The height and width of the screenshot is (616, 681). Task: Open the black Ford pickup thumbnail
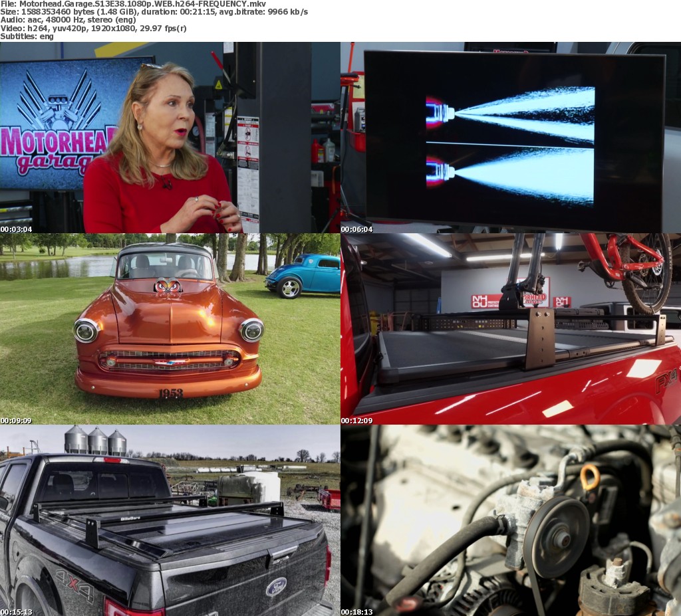pyautogui.click(x=170, y=520)
